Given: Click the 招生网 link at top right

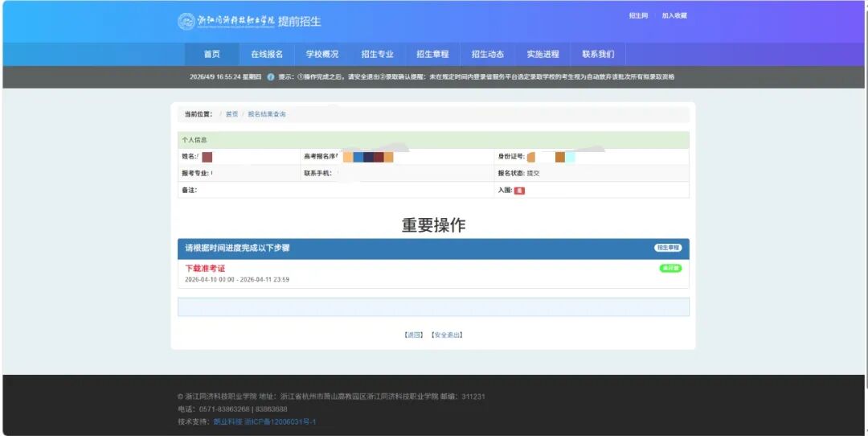Looking at the screenshot, I should coord(638,15).
